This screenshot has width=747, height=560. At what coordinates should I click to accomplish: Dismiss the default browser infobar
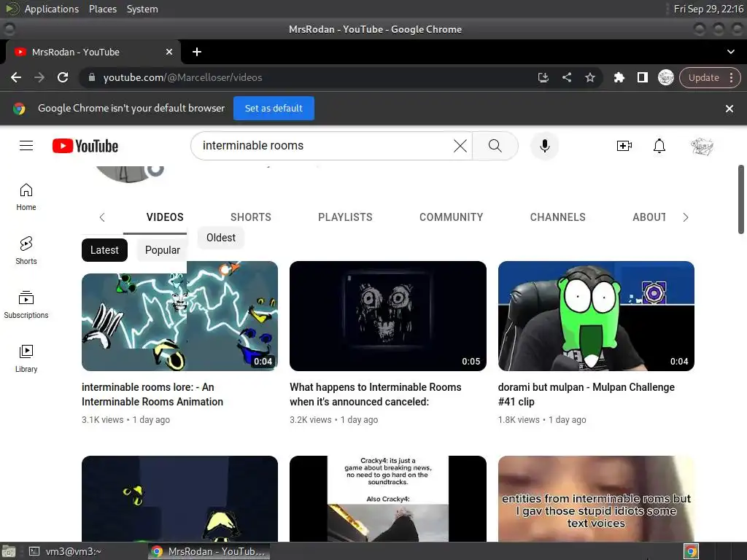(x=729, y=109)
